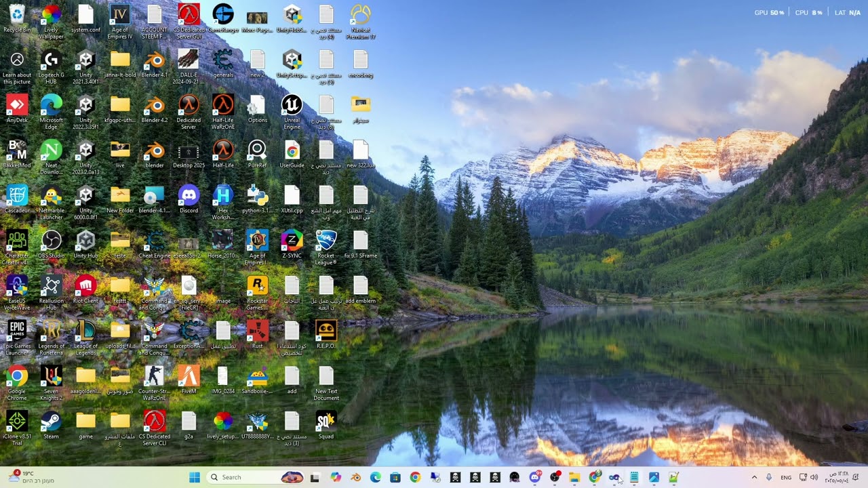The image size is (868, 488).
Task: Click the Learn about this picture icon
Action: point(17,68)
